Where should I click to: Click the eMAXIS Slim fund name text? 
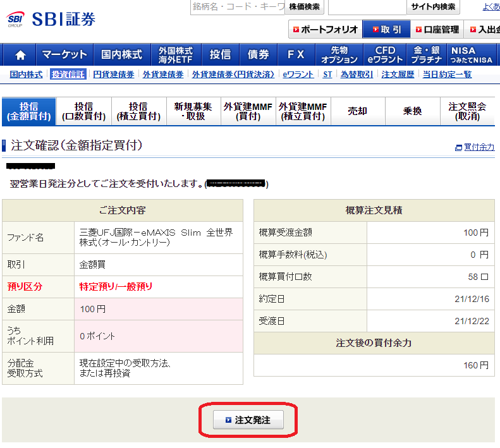[156, 237]
